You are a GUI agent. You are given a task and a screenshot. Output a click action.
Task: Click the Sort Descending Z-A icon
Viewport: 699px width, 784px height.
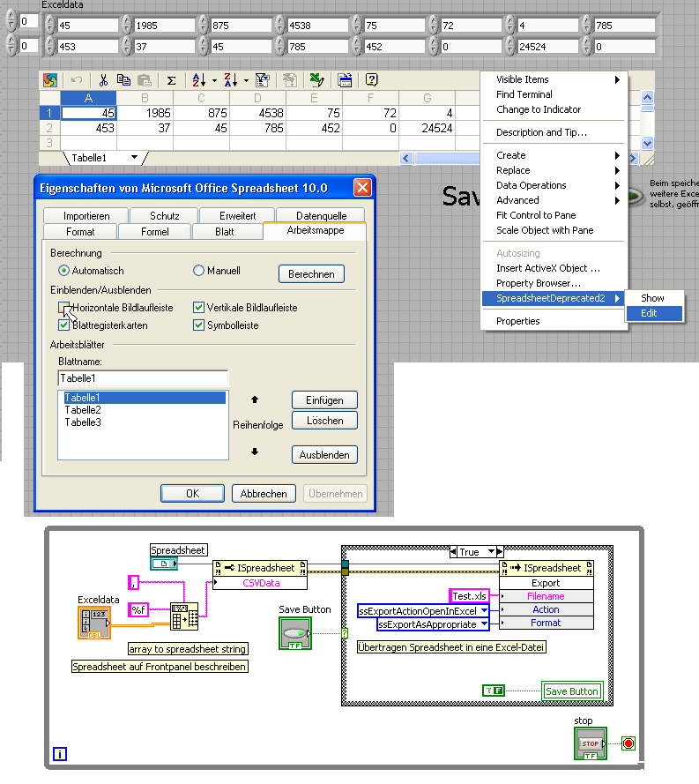tap(230, 80)
